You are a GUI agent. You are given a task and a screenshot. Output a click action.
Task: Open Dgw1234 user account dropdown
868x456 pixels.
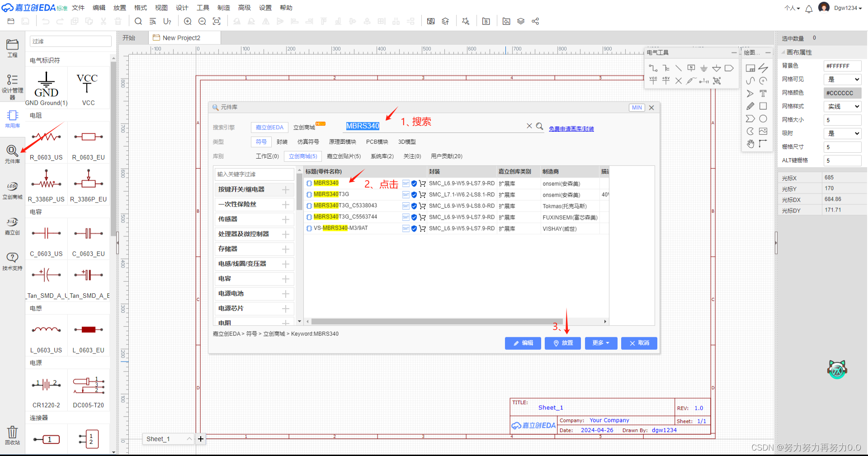[848, 8]
